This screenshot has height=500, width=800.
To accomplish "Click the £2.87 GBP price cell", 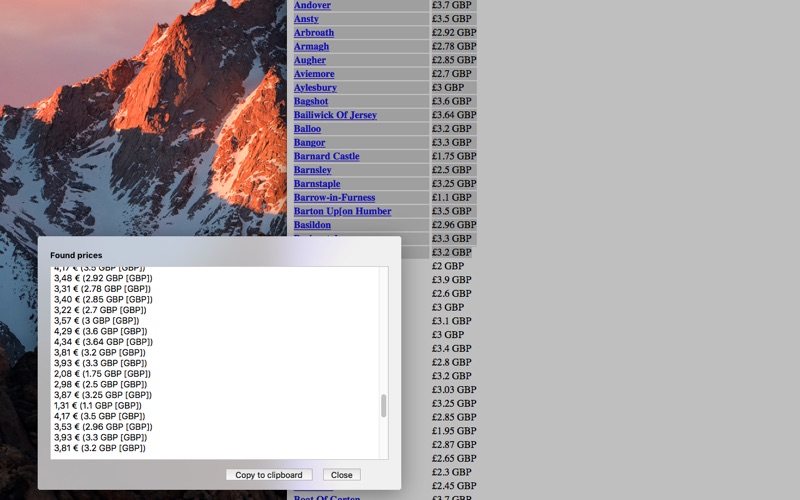I will click(454, 445).
